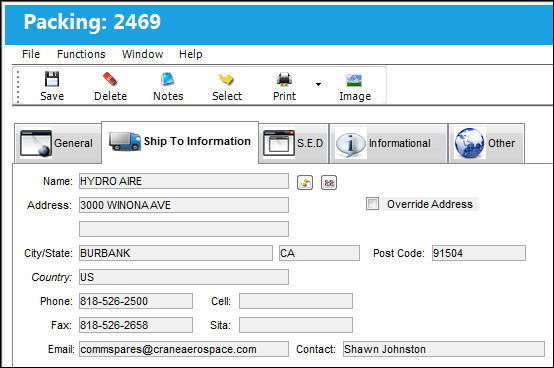Click the undo icon beside the Name field
Viewport: 554px width, 368px height.
(305, 183)
